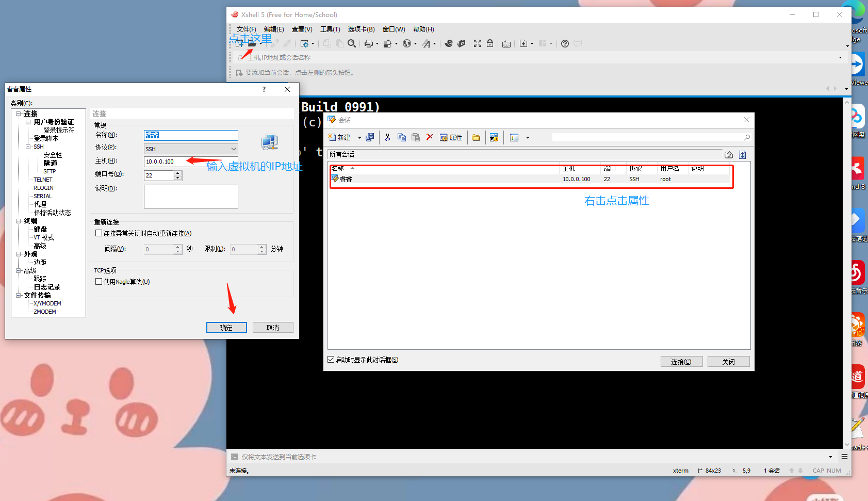Screen dimensions: 868x501
Task: Click the Cut scissors icon in Sessions dialog
Action: coord(388,138)
